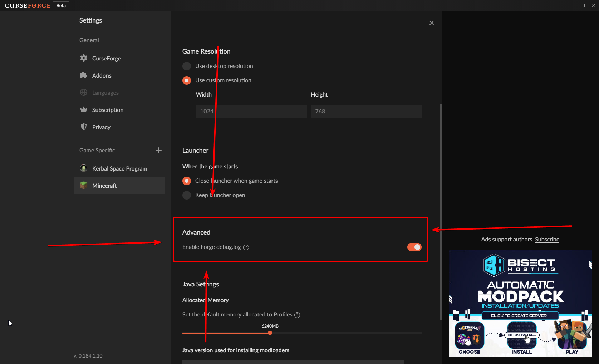Click the Height input field showing 768
The image size is (599, 364).
coord(366,111)
